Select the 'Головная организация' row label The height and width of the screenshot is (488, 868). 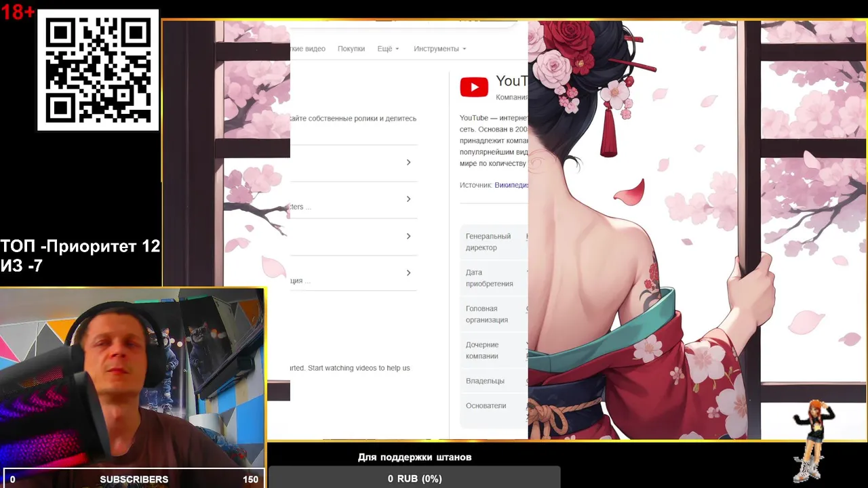coord(487,314)
